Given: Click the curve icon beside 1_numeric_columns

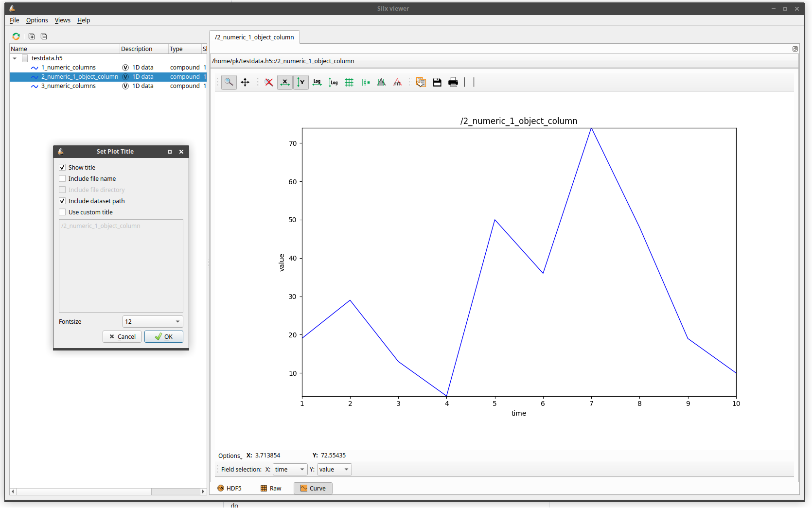Looking at the screenshot, I should 35,68.
